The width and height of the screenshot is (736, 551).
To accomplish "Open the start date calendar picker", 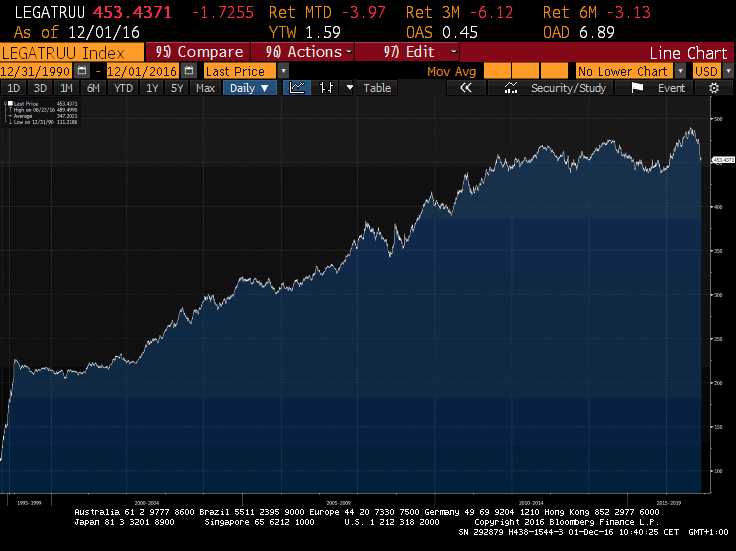I will click(82, 71).
